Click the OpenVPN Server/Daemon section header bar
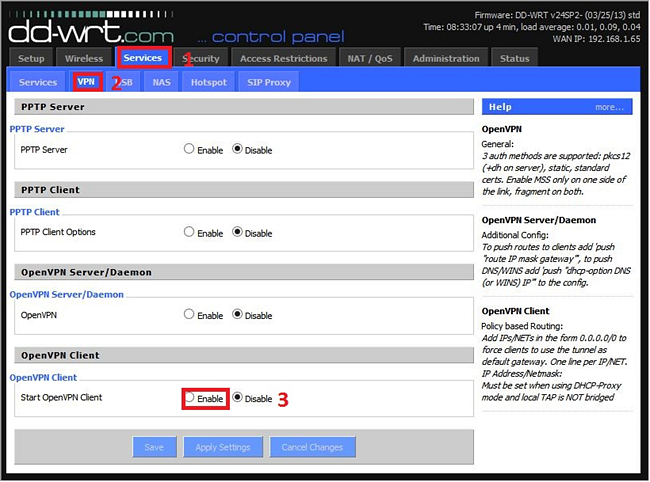This screenshot has height=482, width=650. point(244,272)
